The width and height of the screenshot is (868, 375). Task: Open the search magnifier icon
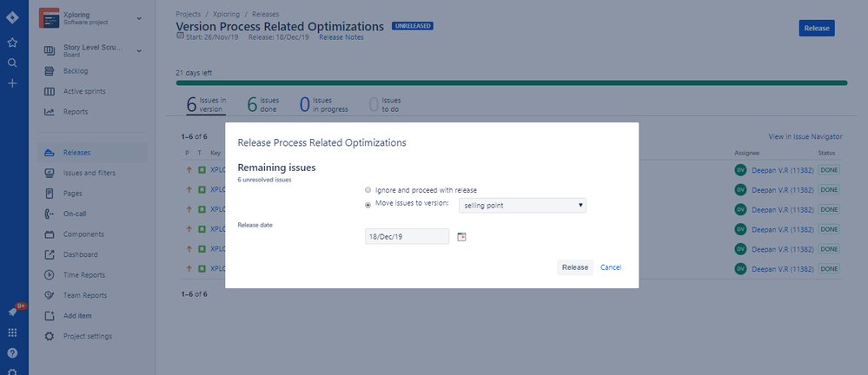tap(12, 62)
